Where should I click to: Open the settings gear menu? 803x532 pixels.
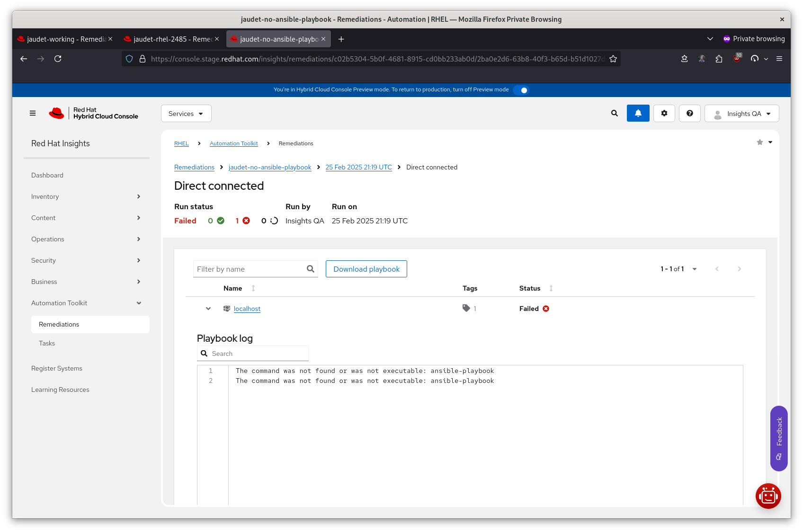tap(664, 113)
